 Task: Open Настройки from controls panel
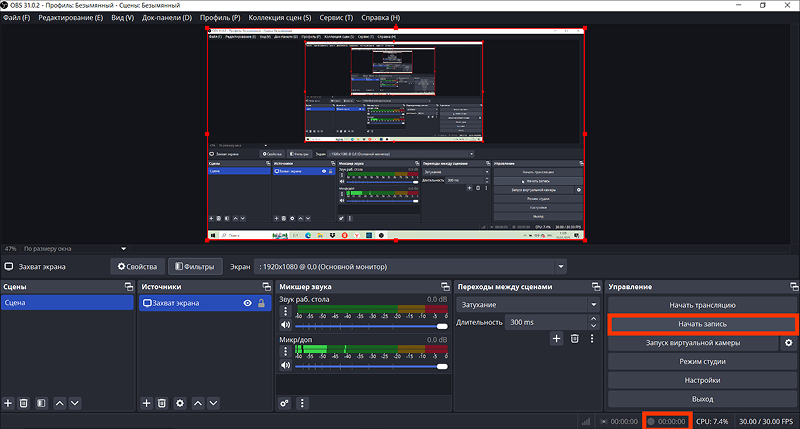(702, 380)
